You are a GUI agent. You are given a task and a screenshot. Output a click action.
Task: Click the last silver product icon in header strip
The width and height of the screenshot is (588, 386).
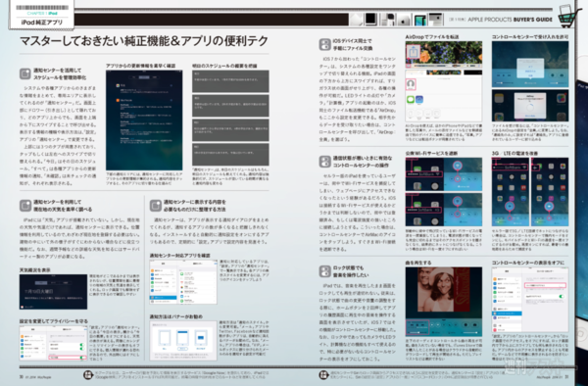tap(436, 19)
